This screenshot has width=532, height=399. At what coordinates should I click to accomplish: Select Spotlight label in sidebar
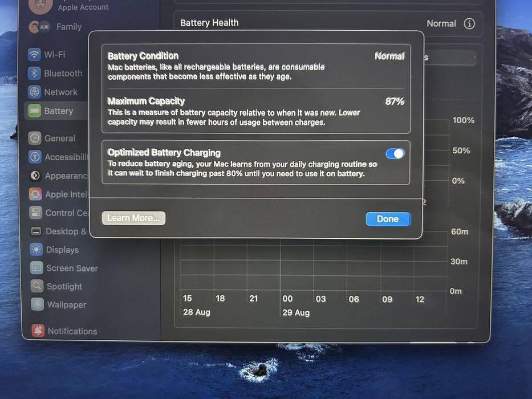pyautogui.click(x=64, y=286)
